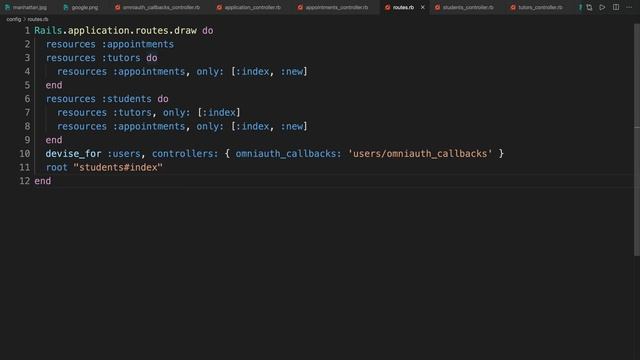Click :new on line 8
640x360 pixels.
click(x=292, y=126)
